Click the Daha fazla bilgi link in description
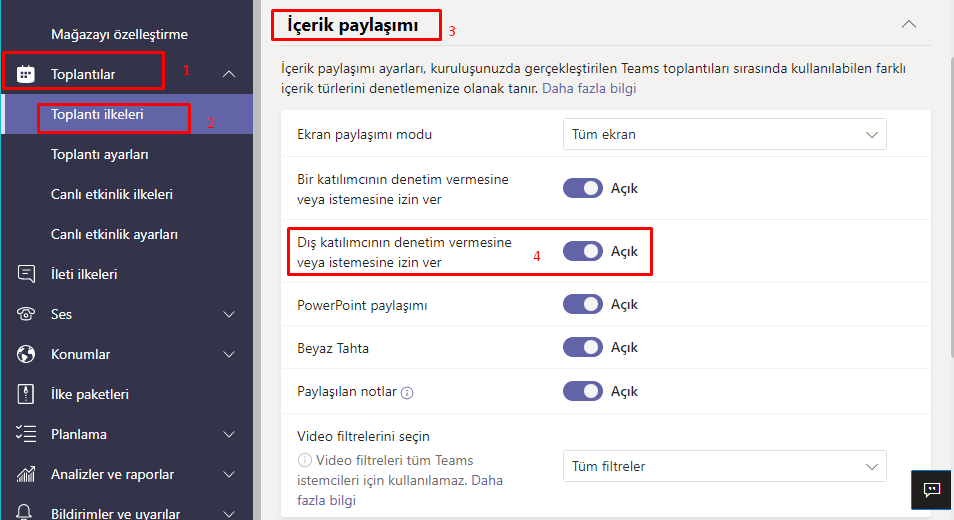This screenshot has height=520, width=954. [589, 88]
